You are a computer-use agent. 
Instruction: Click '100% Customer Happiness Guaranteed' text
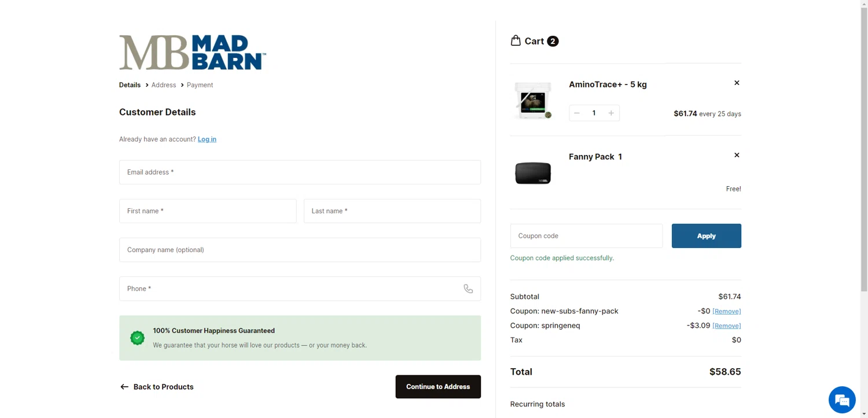[214, 331]
